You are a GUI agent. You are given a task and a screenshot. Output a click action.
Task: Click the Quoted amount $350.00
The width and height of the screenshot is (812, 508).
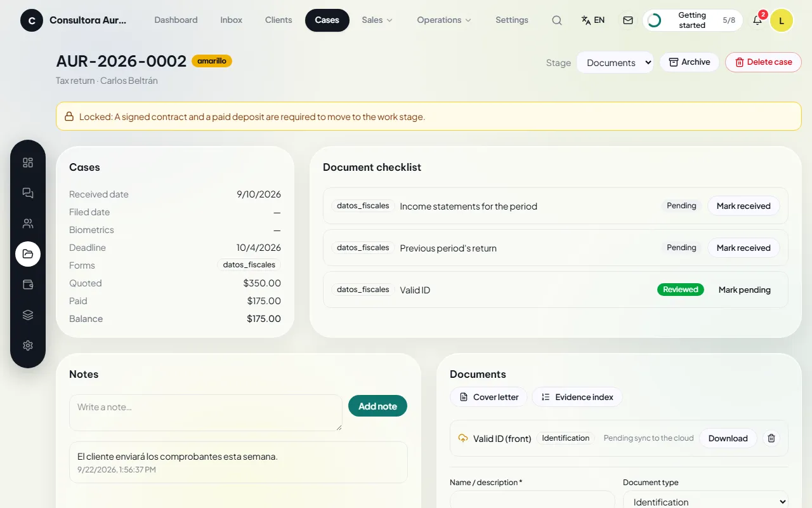pyautogui.click(x=262, y=283)
